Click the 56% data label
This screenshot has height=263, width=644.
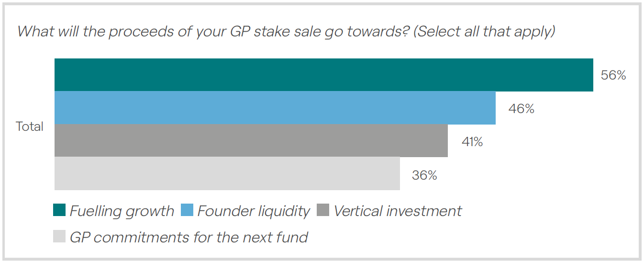pyautogui.click(x=613, y=75)
